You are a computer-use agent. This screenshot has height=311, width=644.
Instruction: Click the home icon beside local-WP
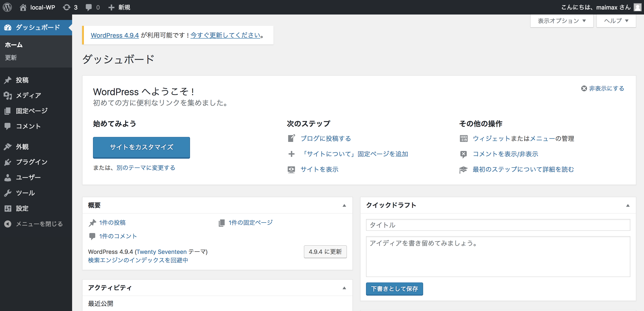(23, 7)
